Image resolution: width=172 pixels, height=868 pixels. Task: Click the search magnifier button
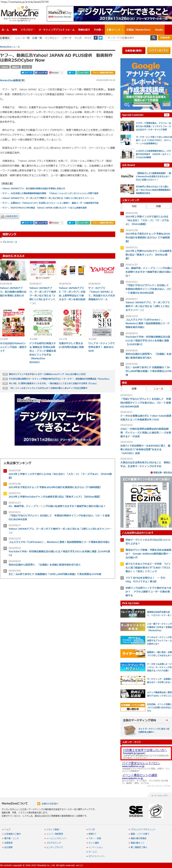154,38
